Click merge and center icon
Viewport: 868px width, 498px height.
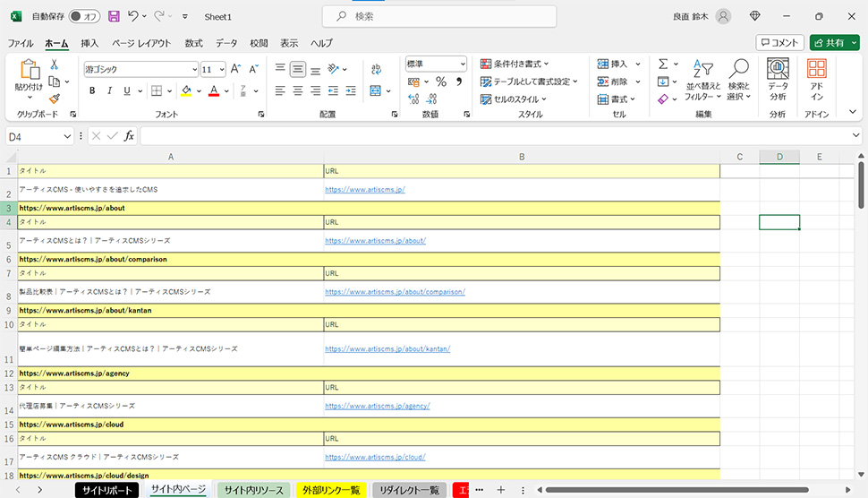click(x=375, y=90)
